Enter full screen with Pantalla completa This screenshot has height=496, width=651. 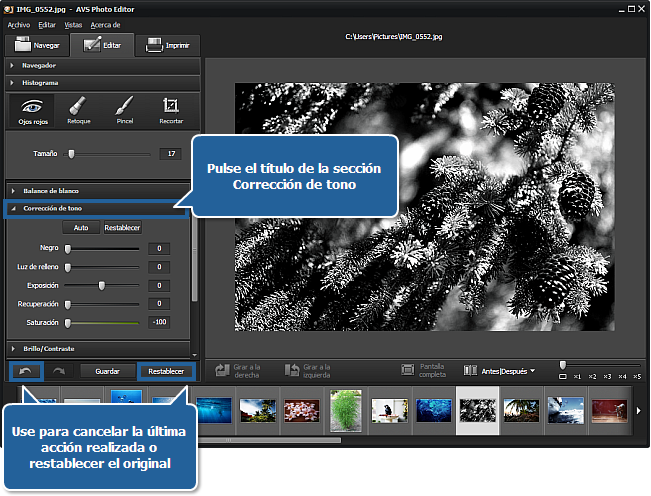[x=421, y=371]
